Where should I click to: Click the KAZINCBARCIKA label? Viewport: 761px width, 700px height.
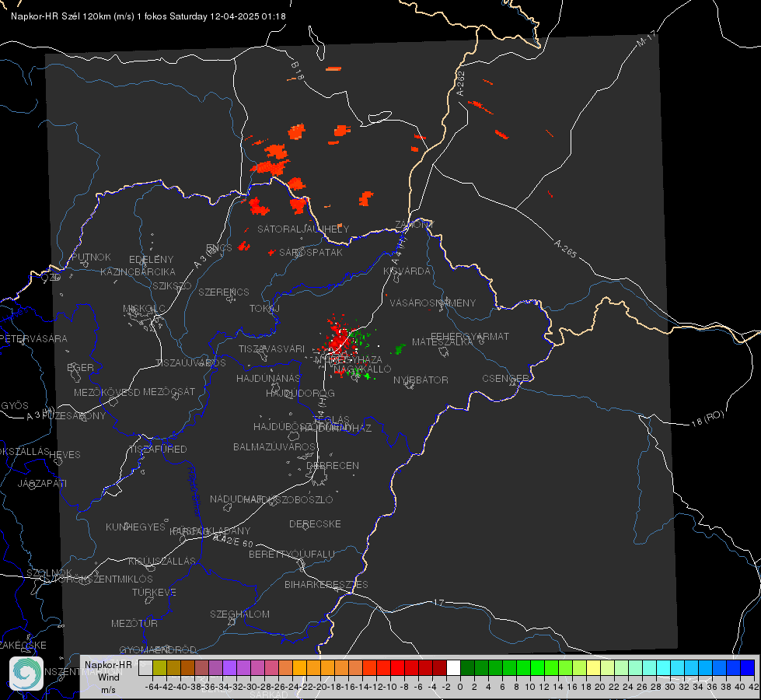[x=138, y=272]
